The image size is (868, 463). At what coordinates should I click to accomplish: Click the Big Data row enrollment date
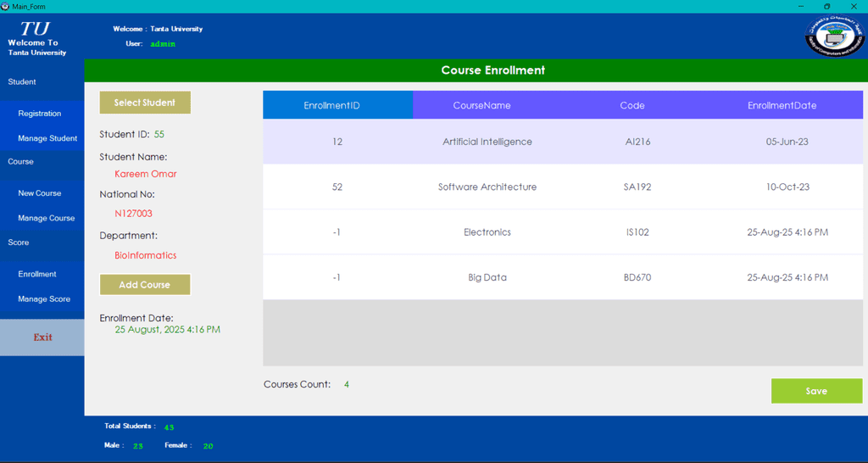[x=787, y=277]
